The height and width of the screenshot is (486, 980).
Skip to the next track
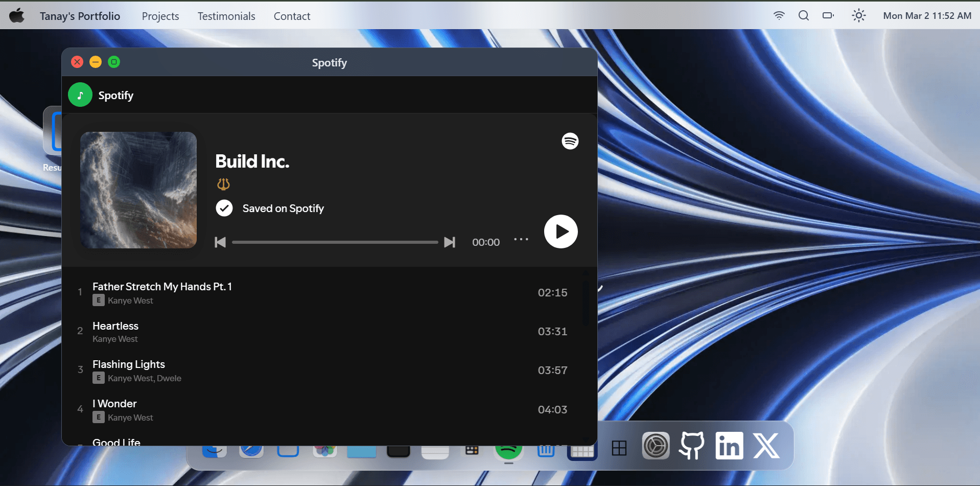[449, 242]
